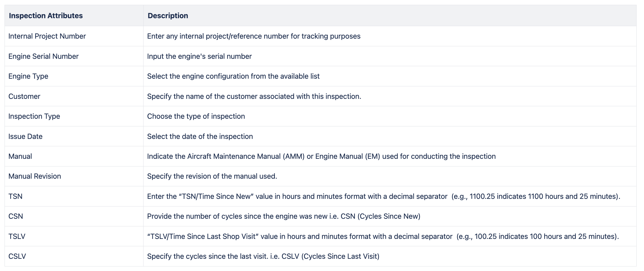Select the TSN row label
644x271 pixels.
(x=15, y=196)
